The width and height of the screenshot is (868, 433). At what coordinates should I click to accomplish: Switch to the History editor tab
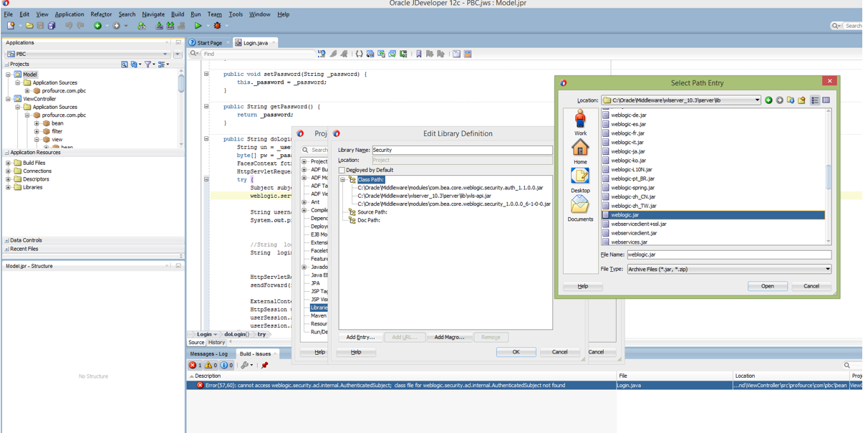[x=216, y=343]
